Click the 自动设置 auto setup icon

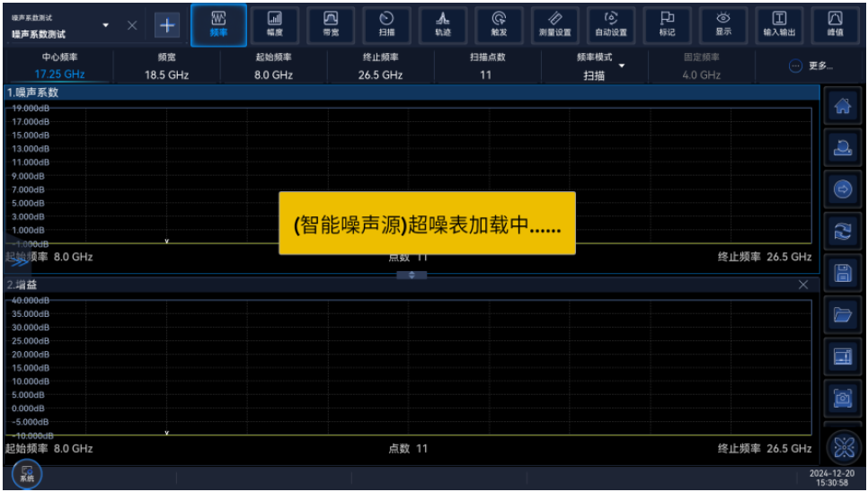[x=611, y=24]
